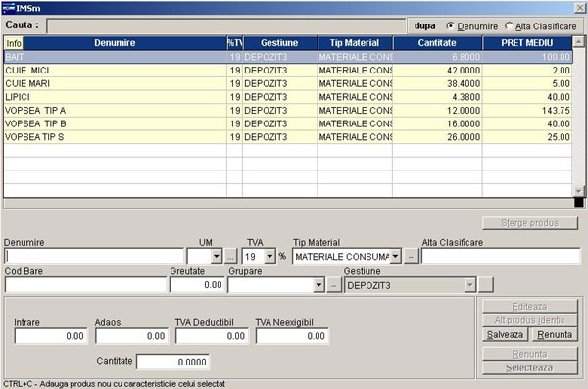
Task: Click the Cauta search field
Action: (x=225, y=26)
